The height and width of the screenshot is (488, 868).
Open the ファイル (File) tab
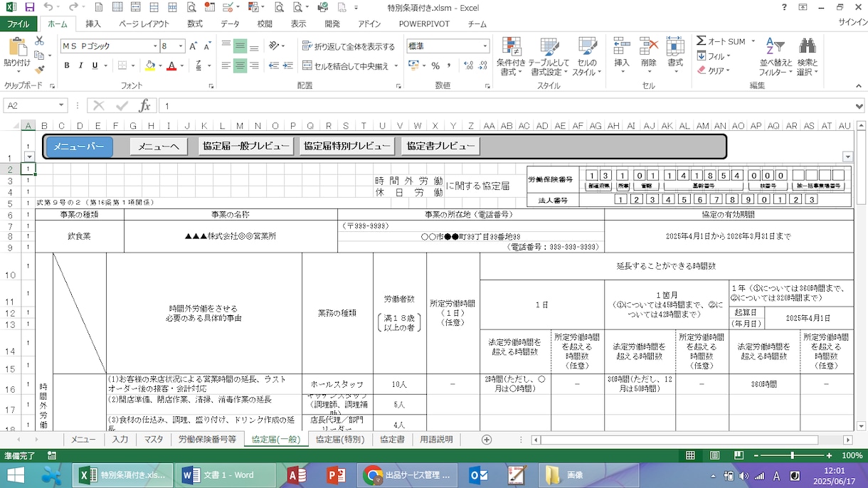(18, 23)
